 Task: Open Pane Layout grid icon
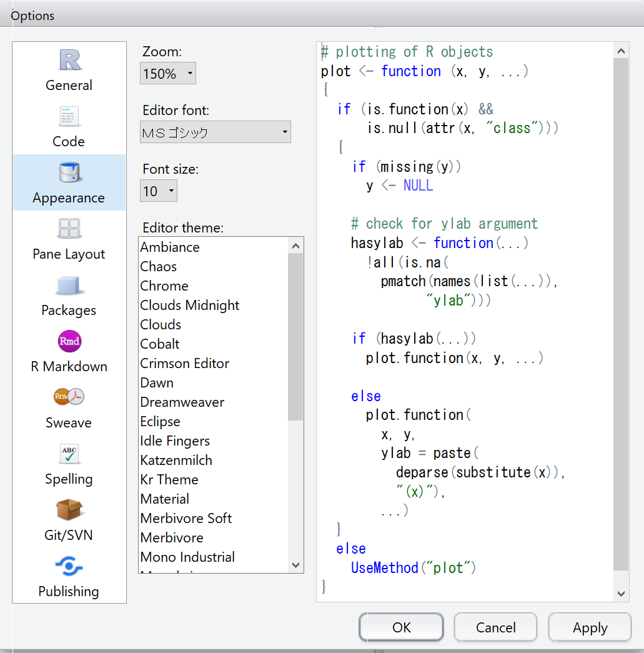pyautogui.click(x=69, y=228)
